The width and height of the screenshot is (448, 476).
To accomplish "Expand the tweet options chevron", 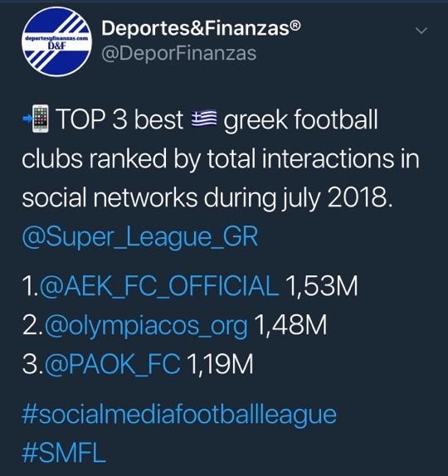I will click(421, 31).
